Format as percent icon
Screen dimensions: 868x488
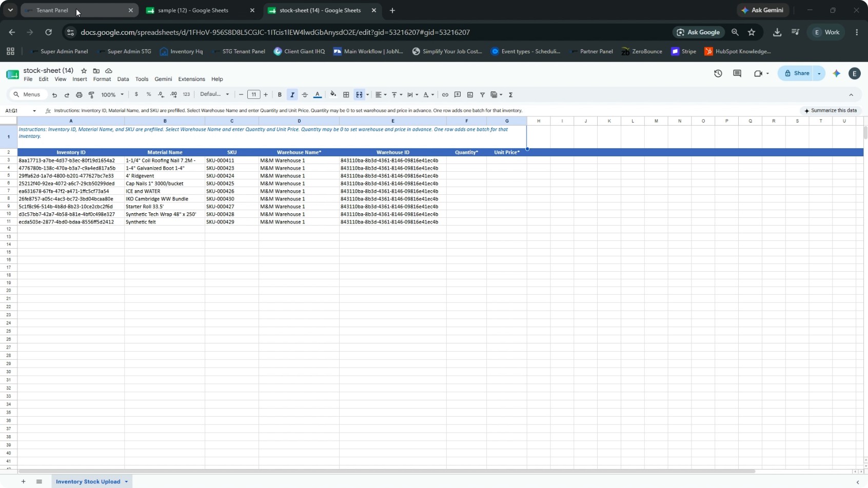[149, 94]
